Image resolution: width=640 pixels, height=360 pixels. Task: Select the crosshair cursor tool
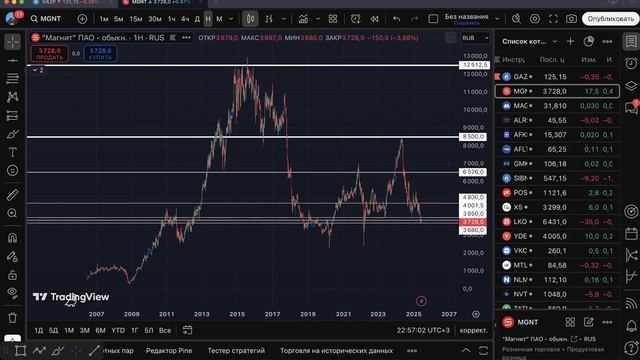pyautogui.click(x=13, y=42)
